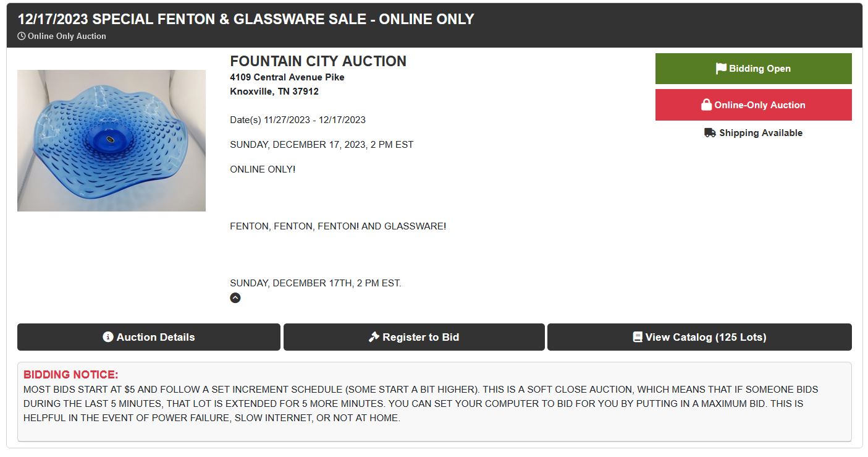Click the clock icon next to Online Only Auction
Image resolution: width=868 pixels, height=457 pixels.
pos(22,36)
